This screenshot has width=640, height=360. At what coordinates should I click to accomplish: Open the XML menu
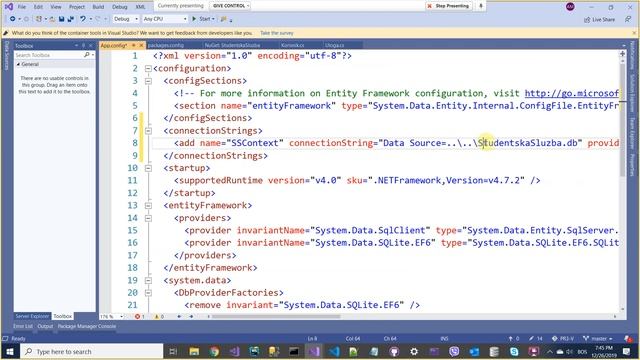tap(140, 7)
